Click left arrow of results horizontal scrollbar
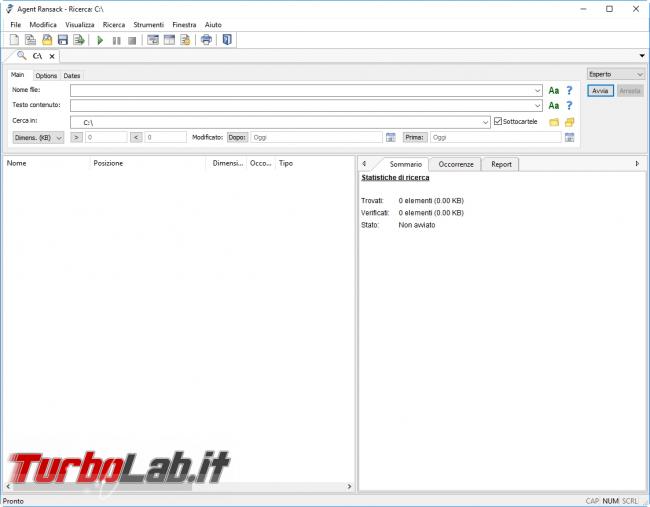 [8, 486]
